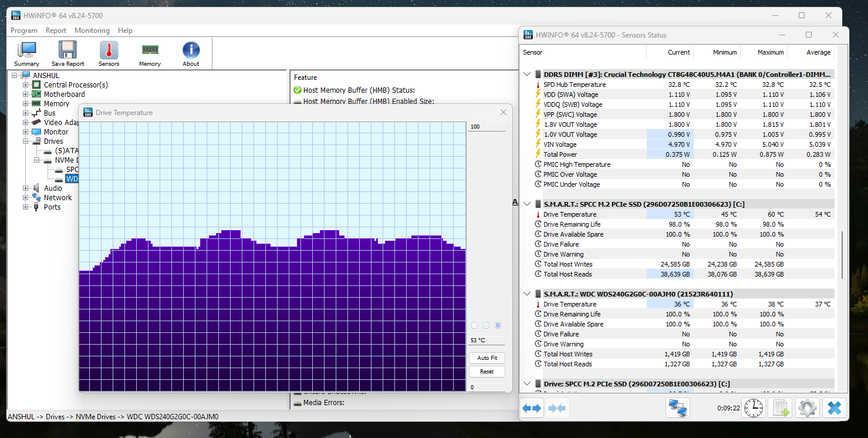This screenshot has width=868, height=438.
Task: Collapse the DDR5 DIMM sensor group
Action: click(526, 75)
